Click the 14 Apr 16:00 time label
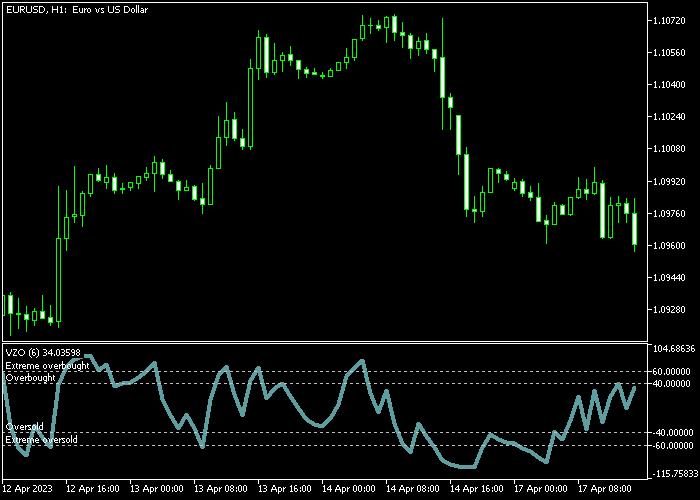 pyautogui.click(x=476, y=489)
